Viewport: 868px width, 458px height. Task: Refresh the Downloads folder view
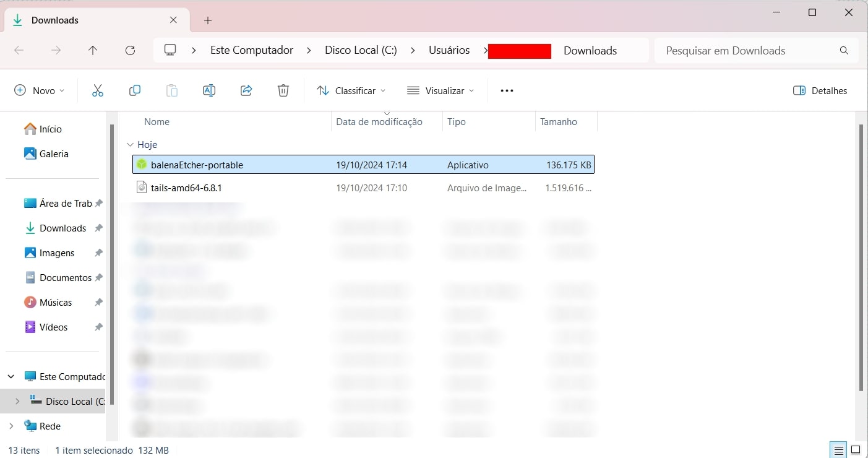pyautogui.click(x=130, y=51)
